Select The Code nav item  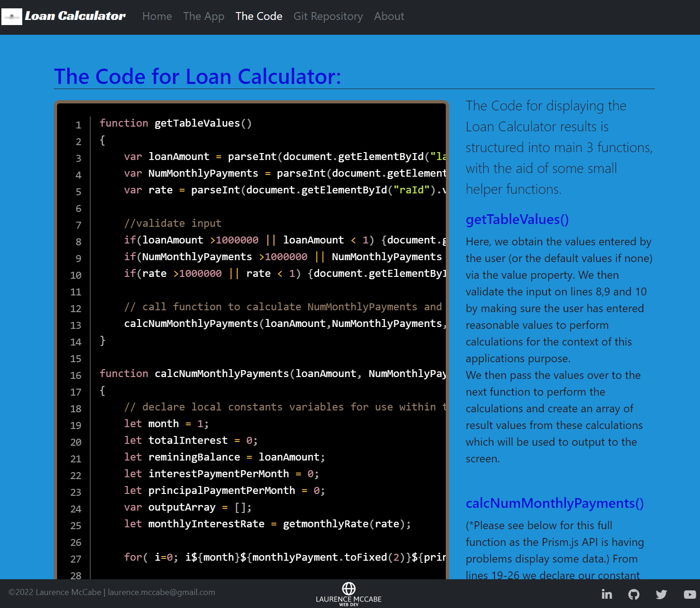pos(259,16)
